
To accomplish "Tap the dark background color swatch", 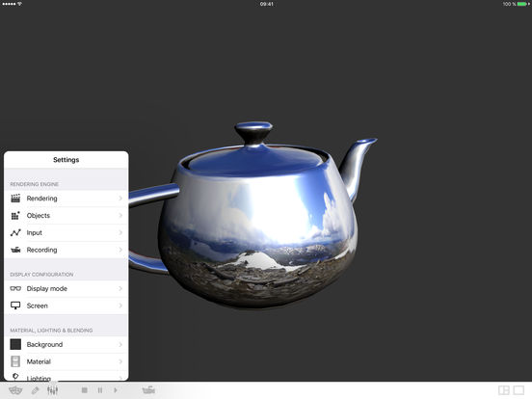I will point(15,344).
